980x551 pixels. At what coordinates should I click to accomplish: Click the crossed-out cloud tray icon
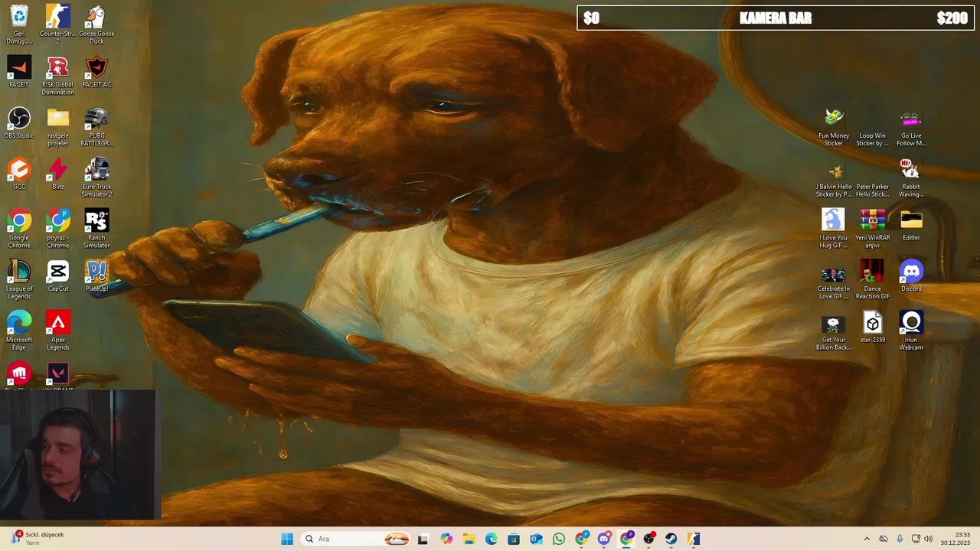point(884,539)
